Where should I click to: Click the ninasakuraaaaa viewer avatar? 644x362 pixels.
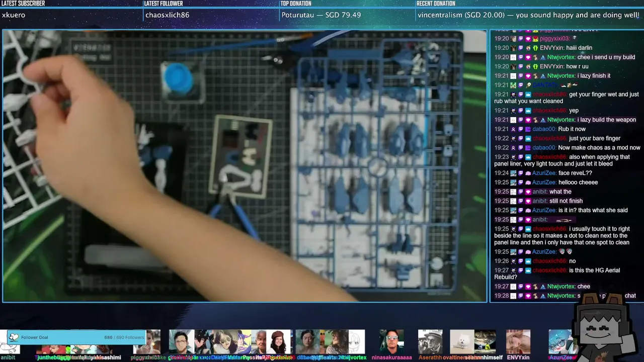(x=392, y=342)
